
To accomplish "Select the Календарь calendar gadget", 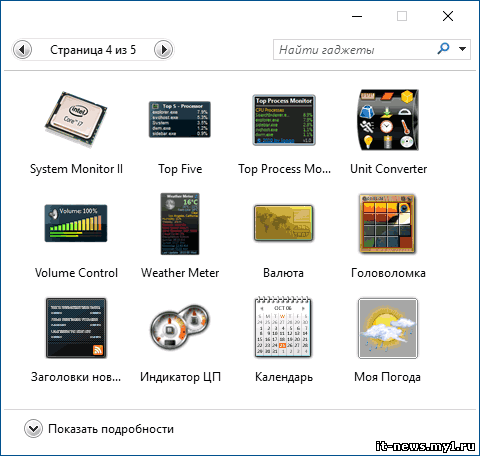I will coord(283,327).
